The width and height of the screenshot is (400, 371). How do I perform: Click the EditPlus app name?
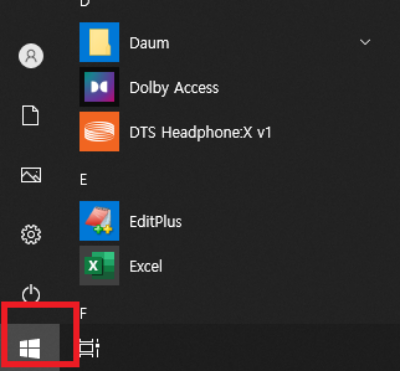click(156, 222)
